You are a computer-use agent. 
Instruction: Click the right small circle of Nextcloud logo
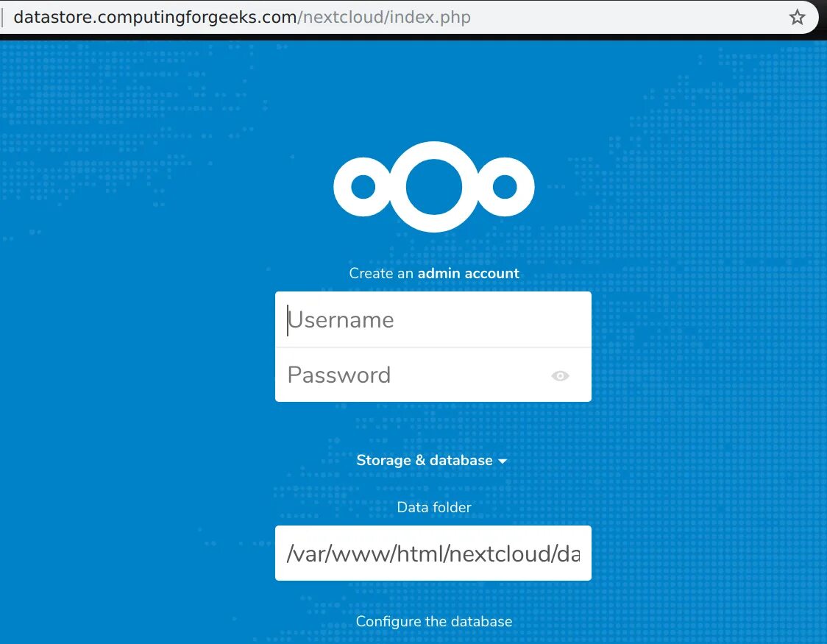click(x=505, y=187)
